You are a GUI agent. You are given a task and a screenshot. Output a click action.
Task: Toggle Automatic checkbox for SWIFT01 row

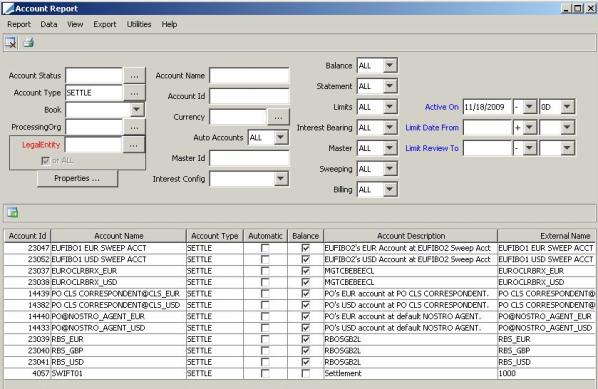(265, 373)
